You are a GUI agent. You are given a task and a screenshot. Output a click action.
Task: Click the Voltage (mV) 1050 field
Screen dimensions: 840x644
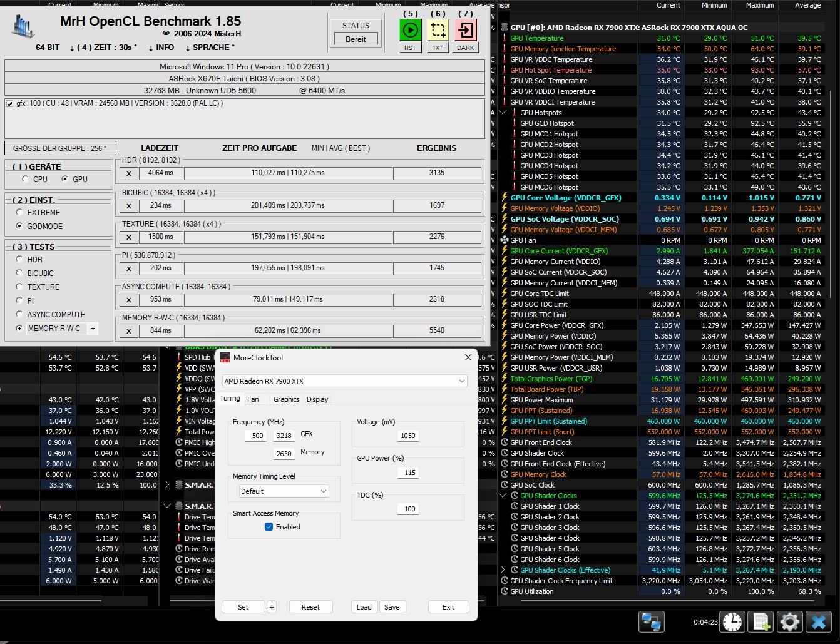408,436
